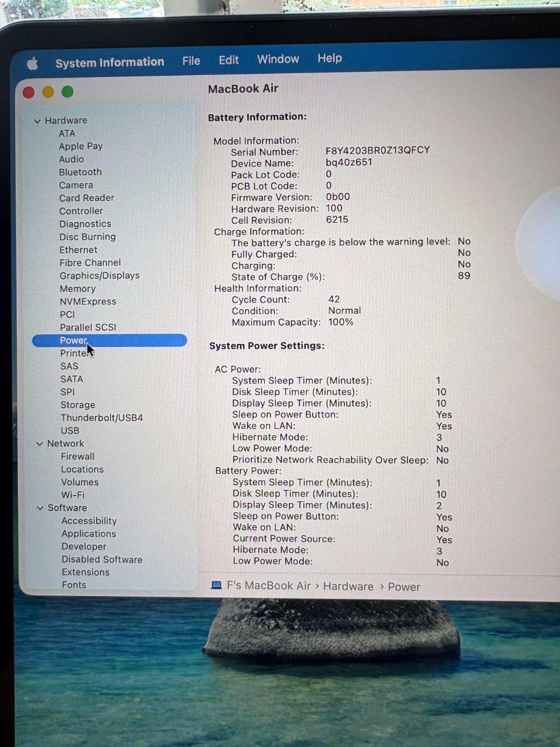Viewport: 560px width, 747px height.
Task: Select Thunderbolt/USB4 in the sidebar
Action: 102,418
